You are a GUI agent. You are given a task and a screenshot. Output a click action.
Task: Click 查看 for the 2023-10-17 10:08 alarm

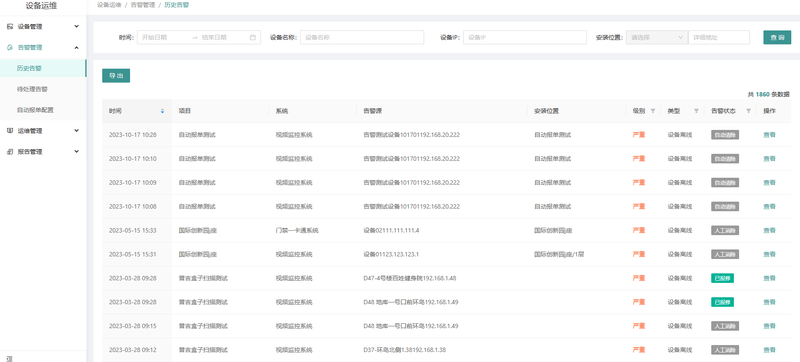(769, 206)
